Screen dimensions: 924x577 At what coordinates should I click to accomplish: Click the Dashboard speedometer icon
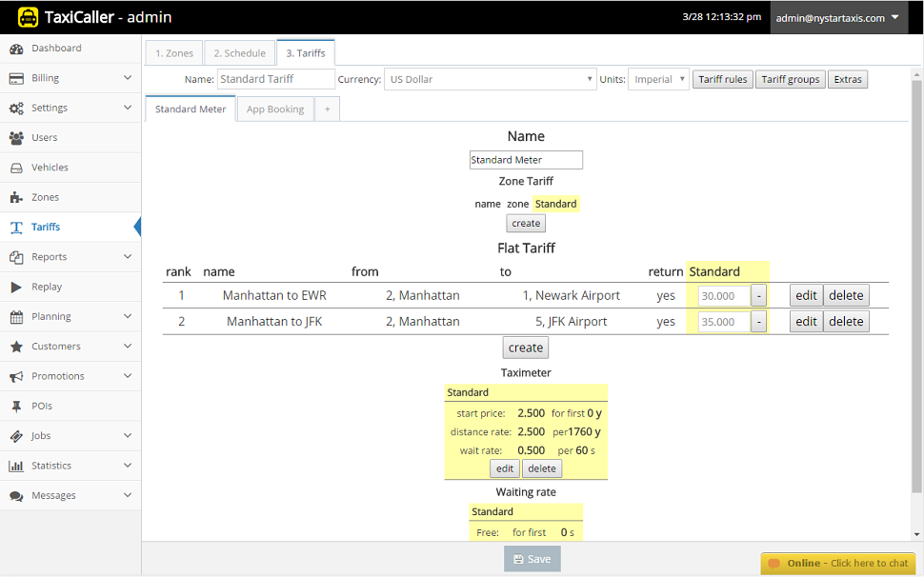point(16,49)
